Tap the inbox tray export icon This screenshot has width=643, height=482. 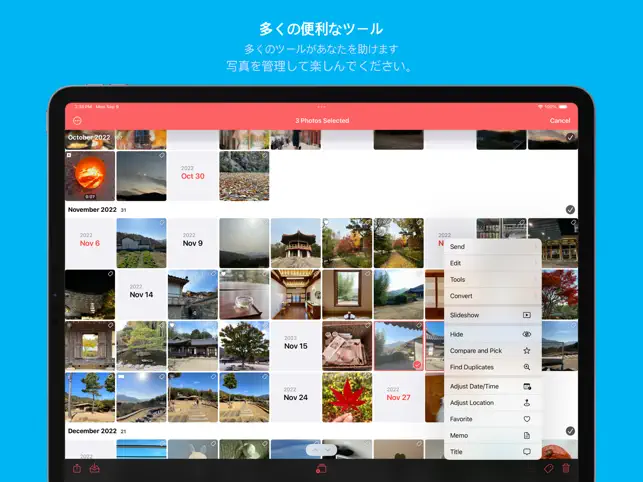(95, 468)
